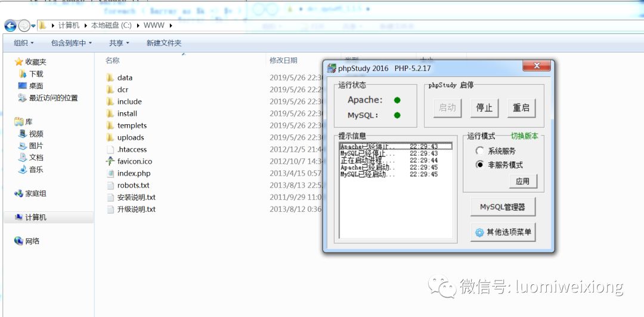Open the 图片 library
This screenshot has height=317, width=644.
(36, 146)
